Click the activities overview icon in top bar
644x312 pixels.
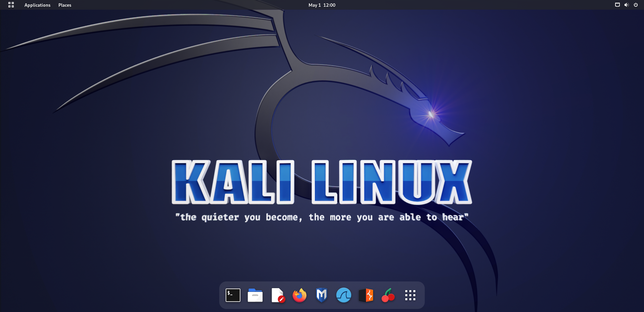[11, 5]
